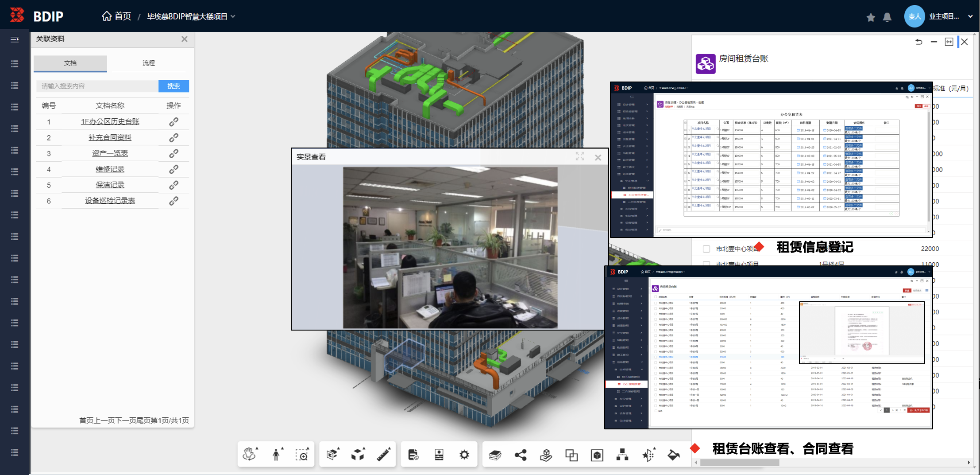This screenshot has height=475, width=980.
Task: Select the paint bucket tool
Action: [x=673, y=455]
